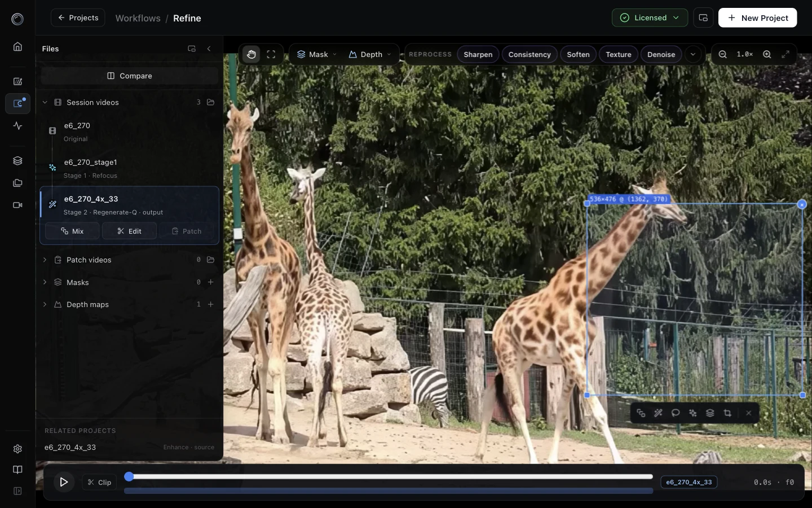The image size is (812, 508).
Task: Open the Mask dropdown menu
Action: (x=317, y=54)
